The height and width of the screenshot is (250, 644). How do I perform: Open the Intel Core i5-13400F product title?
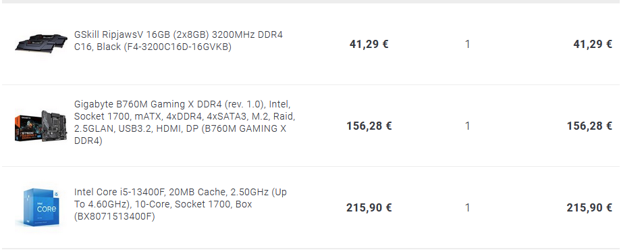coord(180,204)
